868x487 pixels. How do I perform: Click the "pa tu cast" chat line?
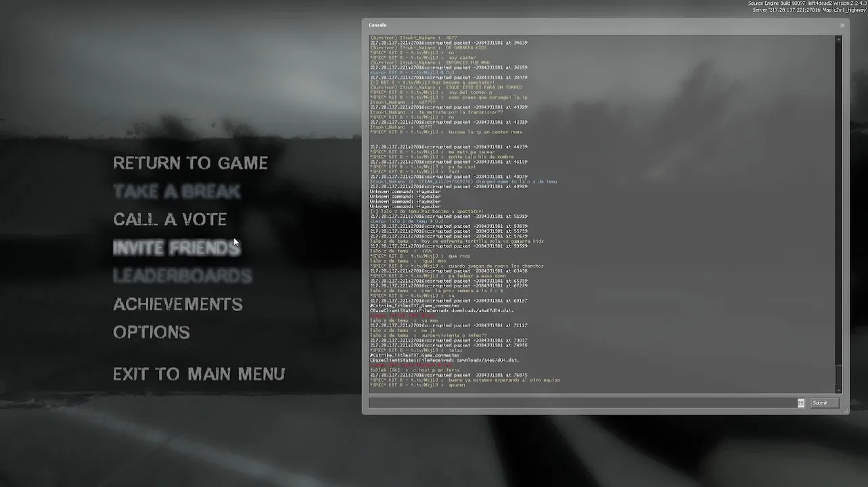pos(423,167)
